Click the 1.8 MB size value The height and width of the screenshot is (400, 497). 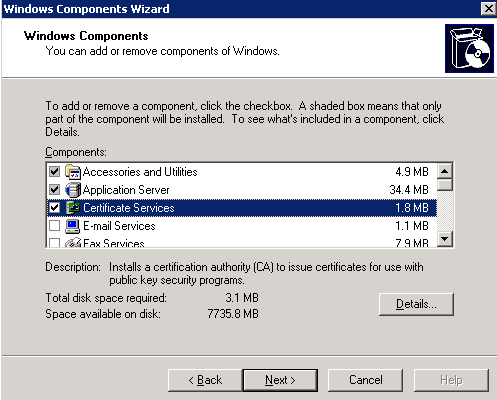tap(412, 208)
